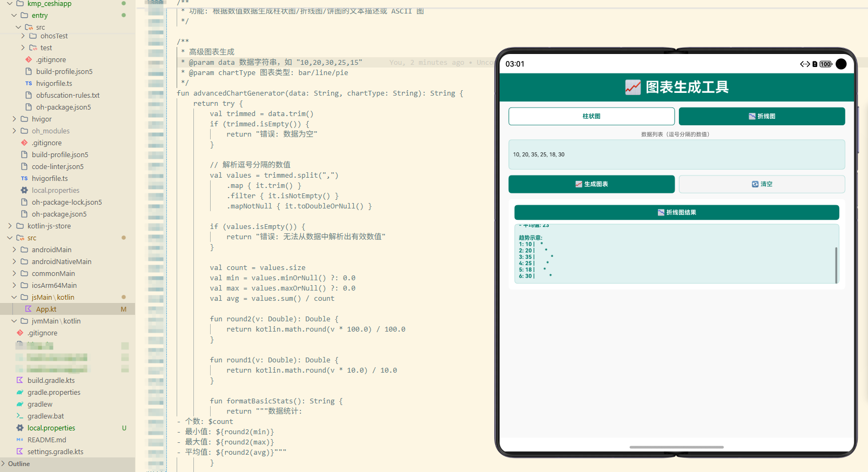The width and height of the screenshot is (868, 472).
Task: Click the gear icon beside greyed local.properties
Action: click(24, 191)
